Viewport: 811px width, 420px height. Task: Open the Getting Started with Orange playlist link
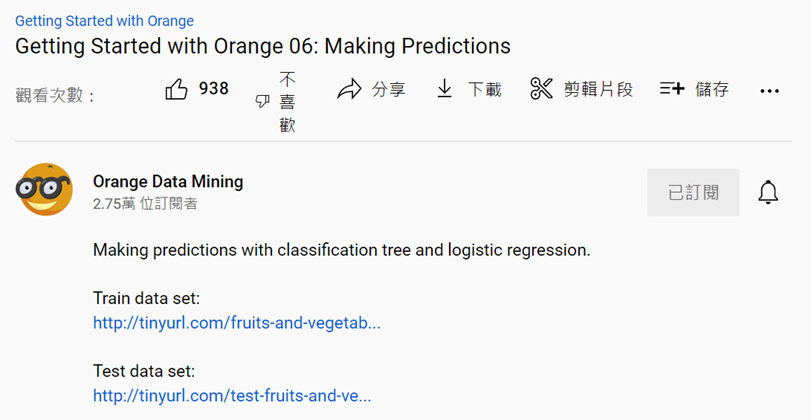[105, 21]
